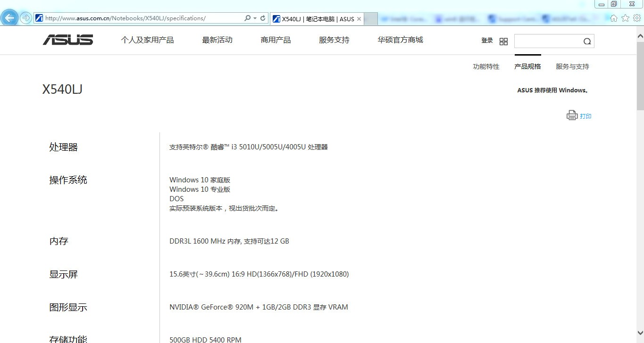
Task: Click the 显示屏 spec heading
Action: tap(63, 274)
